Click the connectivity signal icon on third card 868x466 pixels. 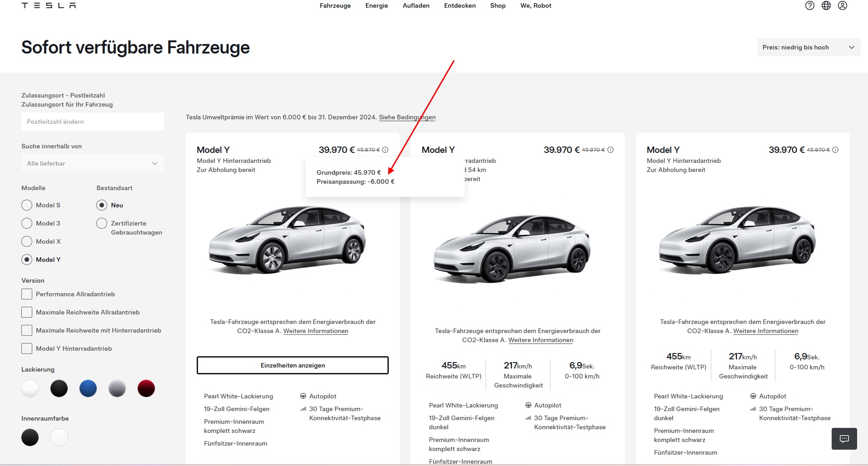[x=753, y=409]
